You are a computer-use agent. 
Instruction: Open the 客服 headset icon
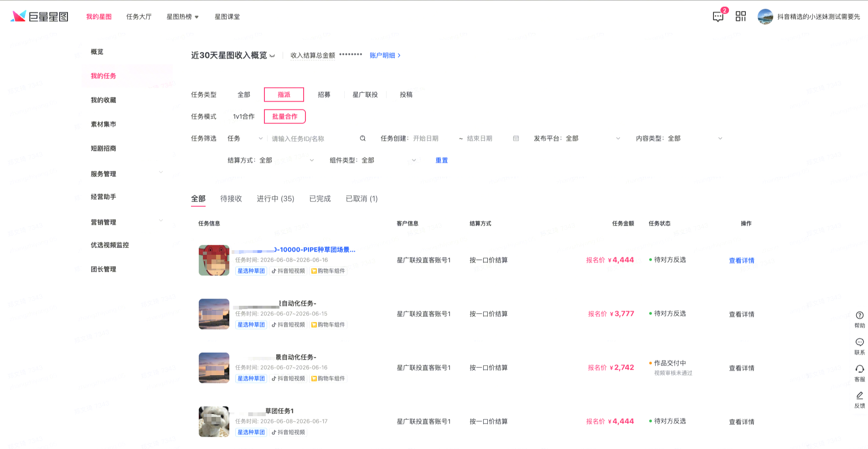pyautogui.click(x=859, y=373)
